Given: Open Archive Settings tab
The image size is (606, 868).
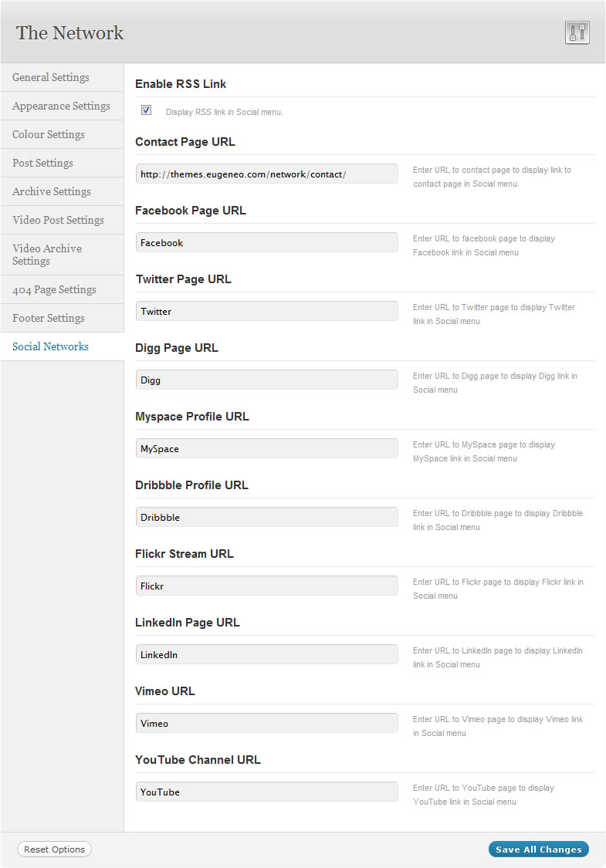Looking at the screenshot, I should click(52, 191).
